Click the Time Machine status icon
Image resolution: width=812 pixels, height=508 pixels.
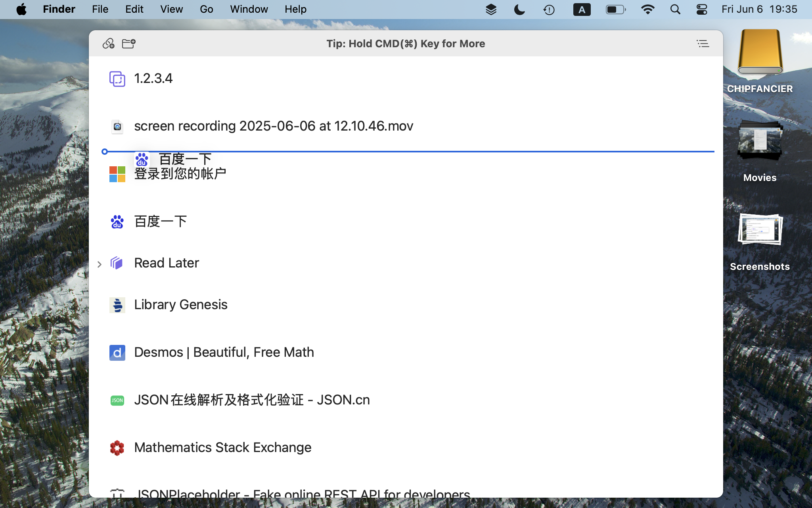tap(549, 10)
